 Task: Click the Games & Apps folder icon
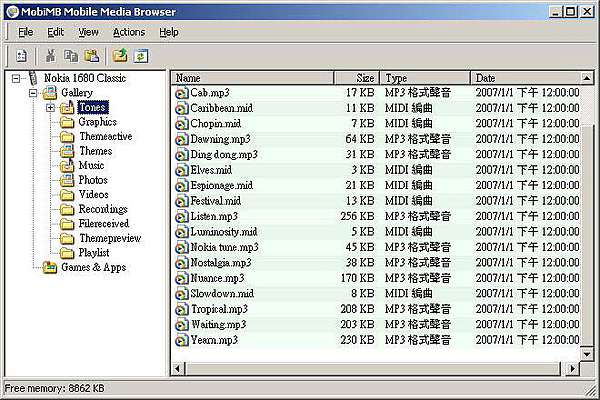click(x=50, y=267)
